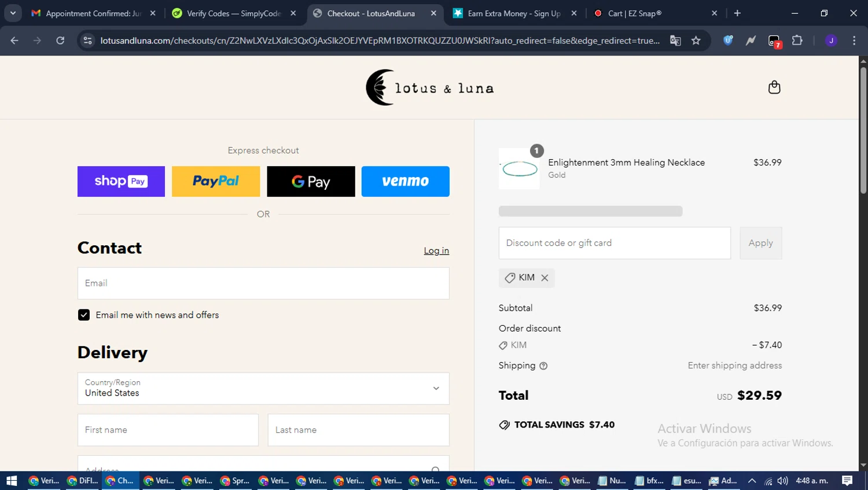Screen dimensions: 868x490
Task: Close the Cart EZ Snap tab
Action: point(715,13)
